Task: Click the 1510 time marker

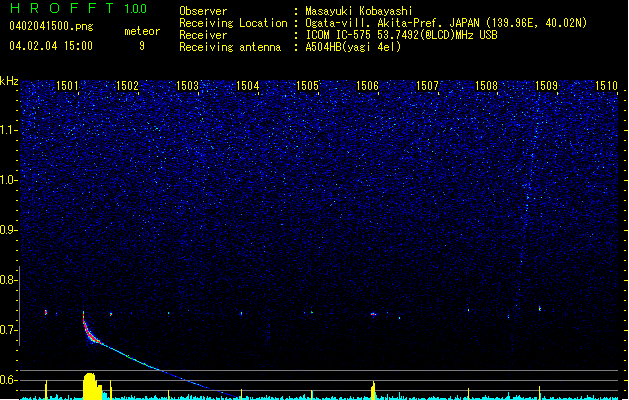Action: (606, 86)
